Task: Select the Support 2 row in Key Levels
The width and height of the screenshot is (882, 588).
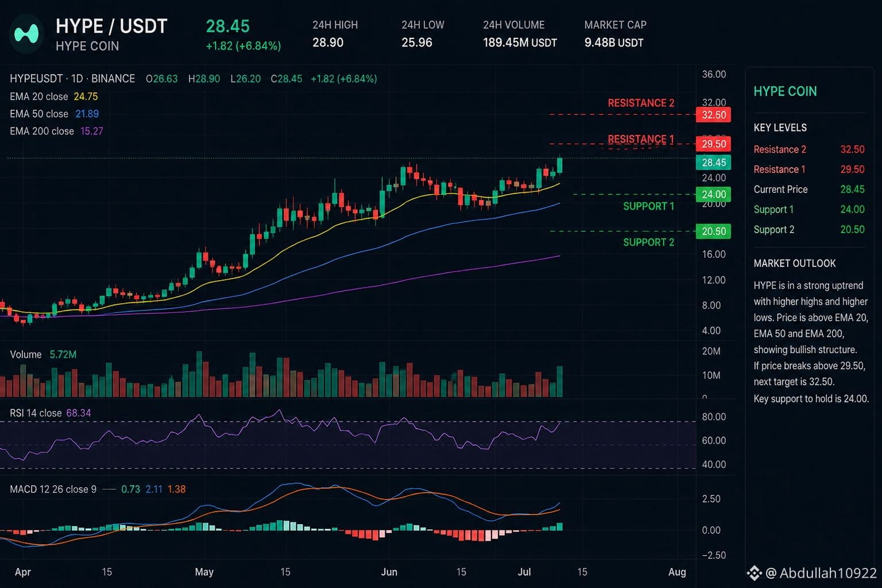Action: click(809, 230)
